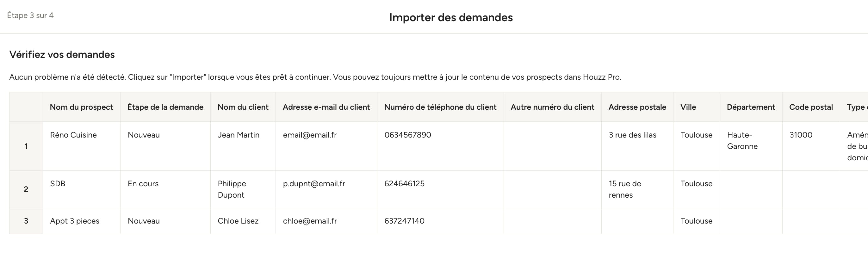Image resolution: width=868 pixels, height=277 pixels.
Task: Select the Réno Cuisine prospect cell
Action: (82, 146)
